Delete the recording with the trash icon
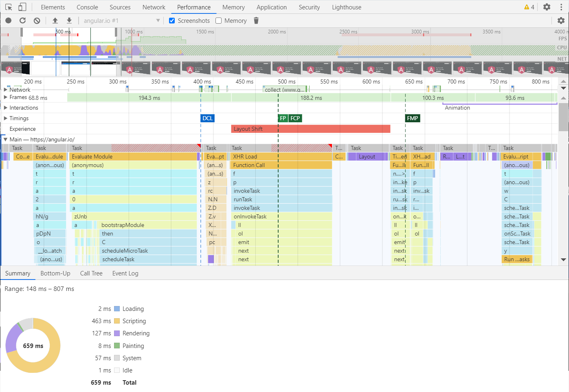Image resolution: width=569 pixels, height=392 pixels. [256, 20]
